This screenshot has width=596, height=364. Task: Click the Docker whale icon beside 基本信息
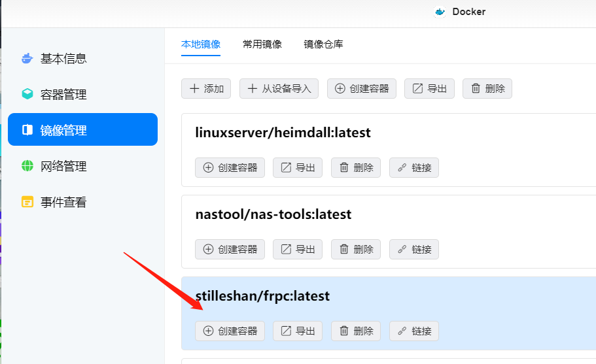(27, 58)
